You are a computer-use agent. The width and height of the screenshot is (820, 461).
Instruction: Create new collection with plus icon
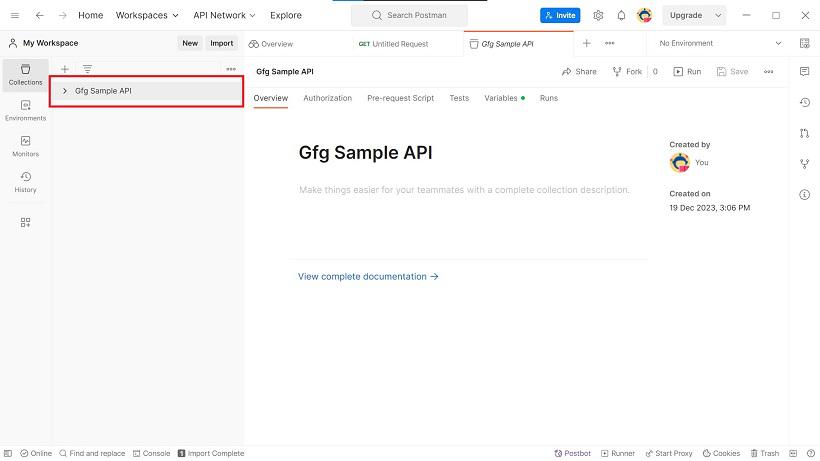64,69
